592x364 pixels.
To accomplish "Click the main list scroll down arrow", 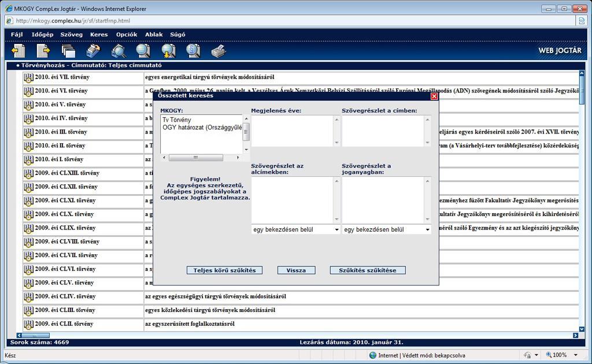I will [x=582, y=329].
